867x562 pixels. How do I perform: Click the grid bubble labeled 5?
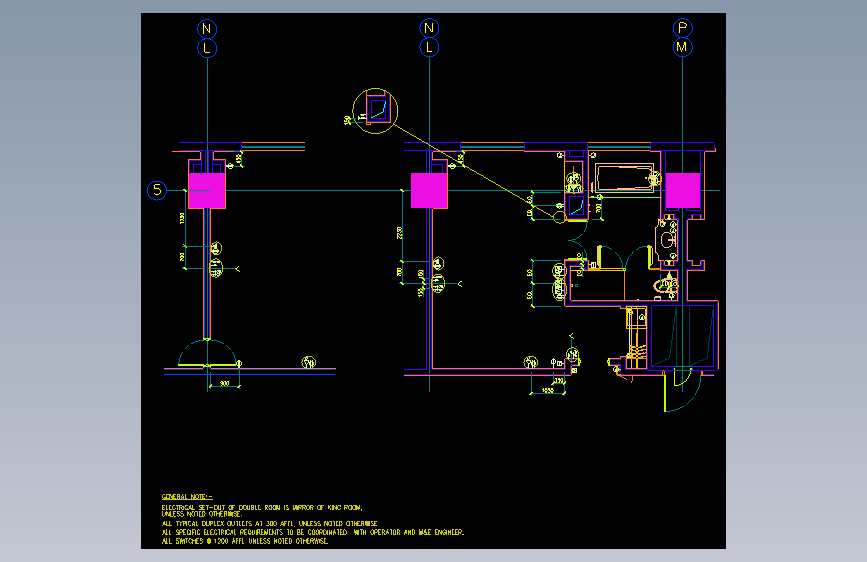(x=157, y=190)
